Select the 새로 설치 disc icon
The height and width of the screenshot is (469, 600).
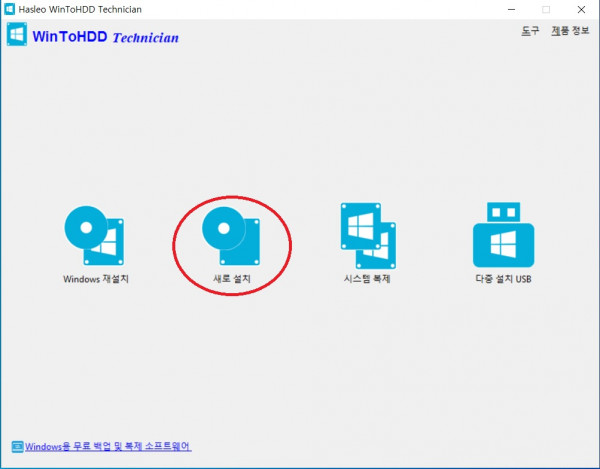pos(231,236)
